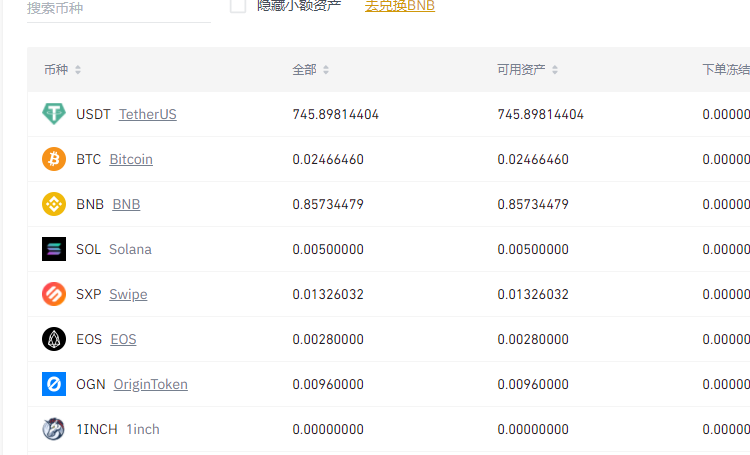Sort by 币种 column arrows
This screenshot has width=750, height=455.
point(78,70)
